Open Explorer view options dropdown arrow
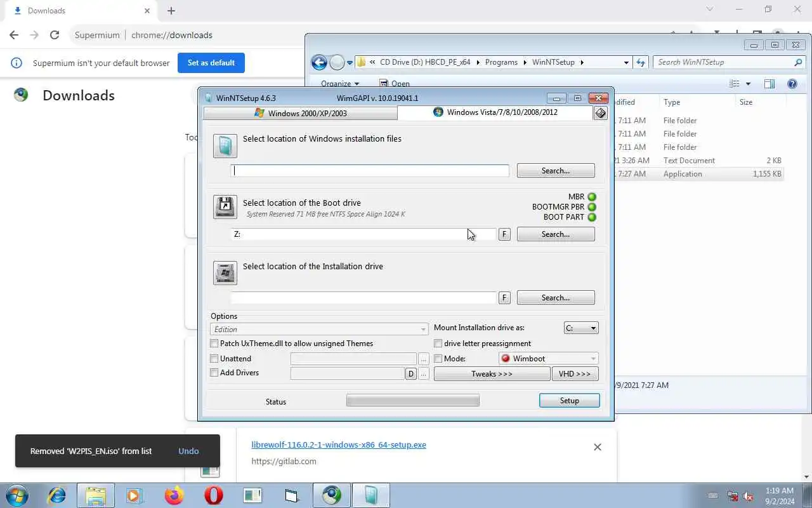 pos(748,84)
